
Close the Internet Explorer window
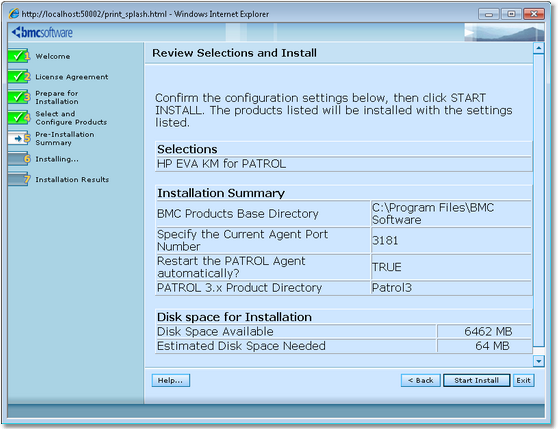tap(533, 14)
